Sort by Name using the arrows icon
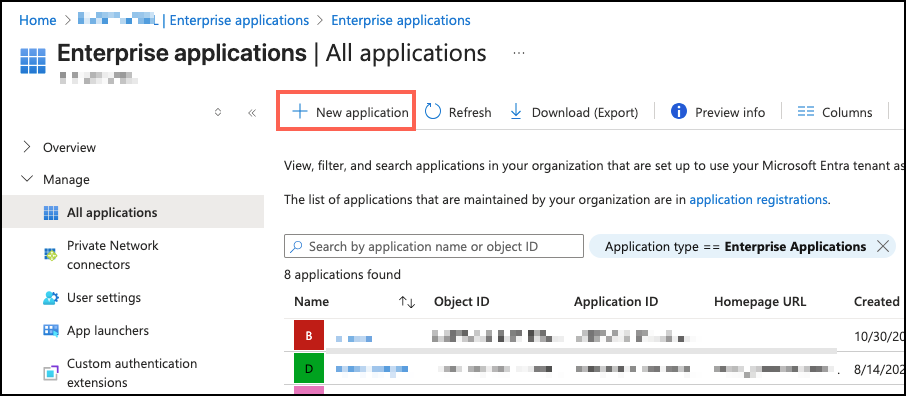The image size is (906, 396). (407, 302)
